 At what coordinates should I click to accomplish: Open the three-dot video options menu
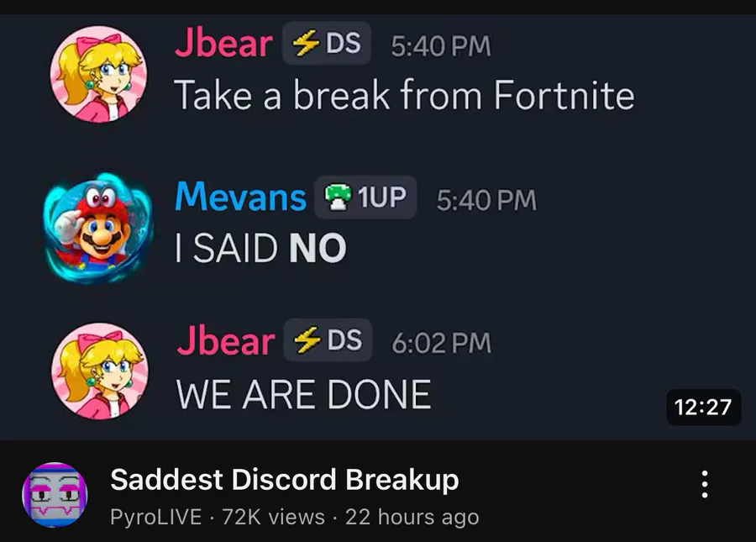tap(705, 484)
